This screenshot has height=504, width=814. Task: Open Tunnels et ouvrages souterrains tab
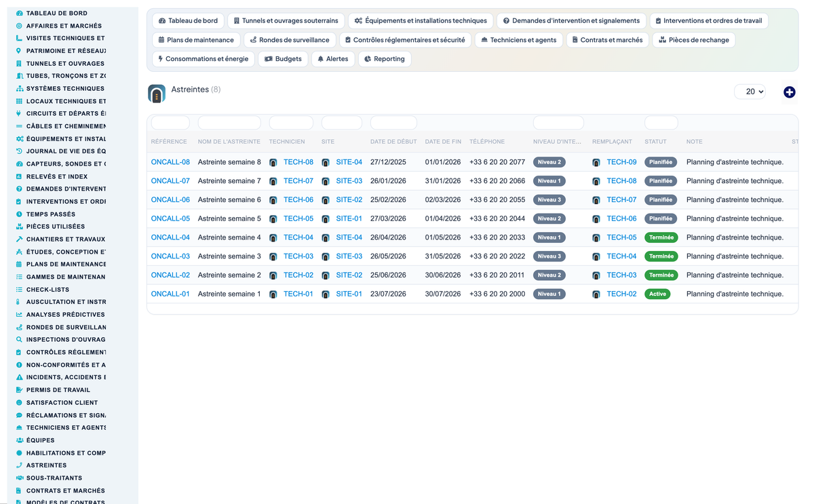[286, 21]
